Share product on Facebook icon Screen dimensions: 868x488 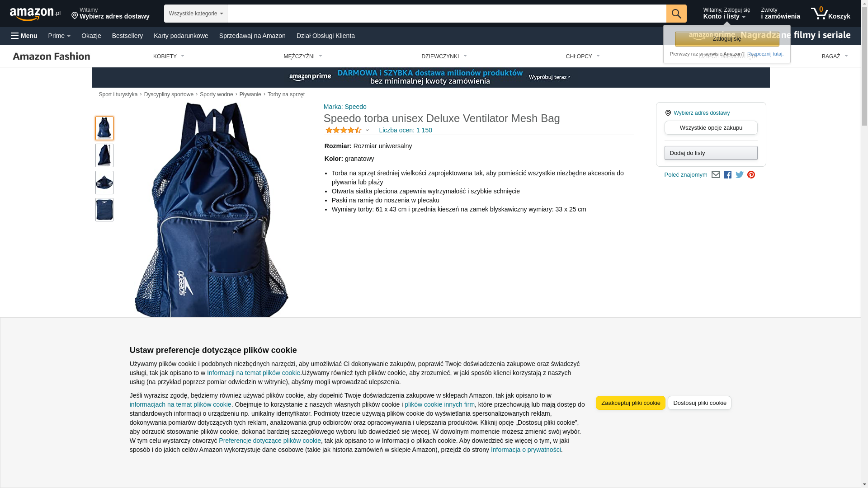pyautogui.click(x=727, y=175)
